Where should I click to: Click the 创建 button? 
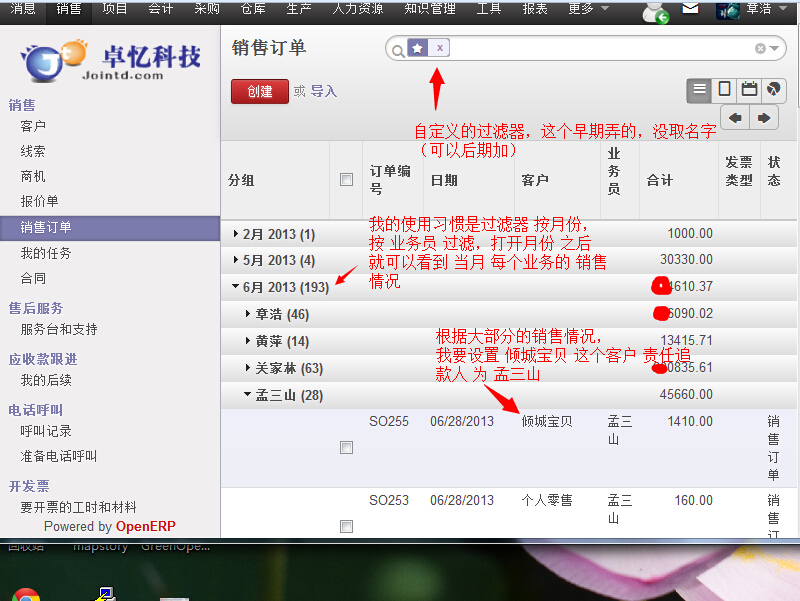[260, 91]
